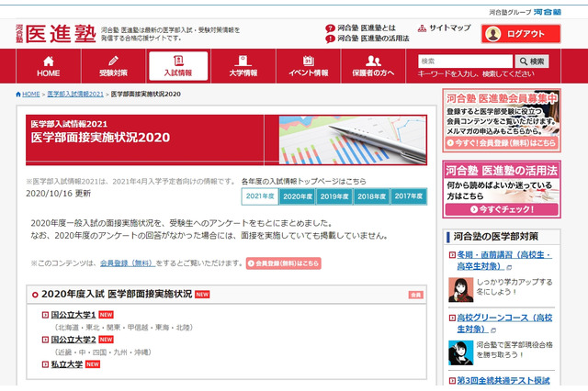Click the question icon beside 医進塾とは
Image resolution: width=588 pixels, height=391 pixels.
(330, 28)
